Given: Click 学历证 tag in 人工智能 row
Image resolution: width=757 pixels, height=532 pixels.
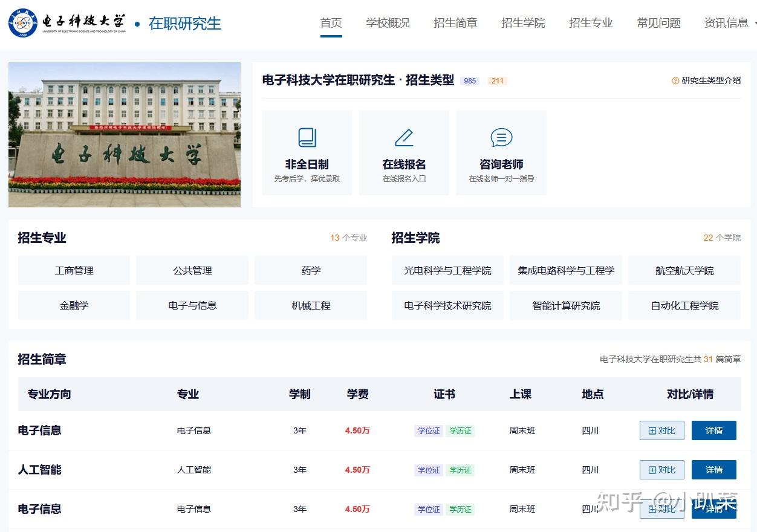Looking at the screenshot, I should pyautogui.click(x=460, y=470).
